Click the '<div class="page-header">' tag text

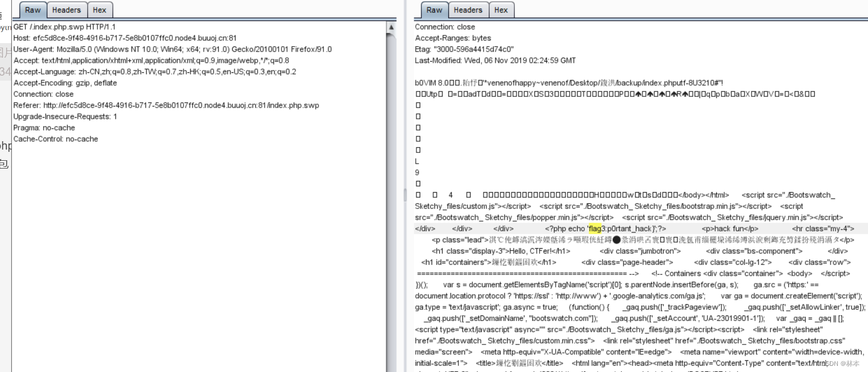627,262
